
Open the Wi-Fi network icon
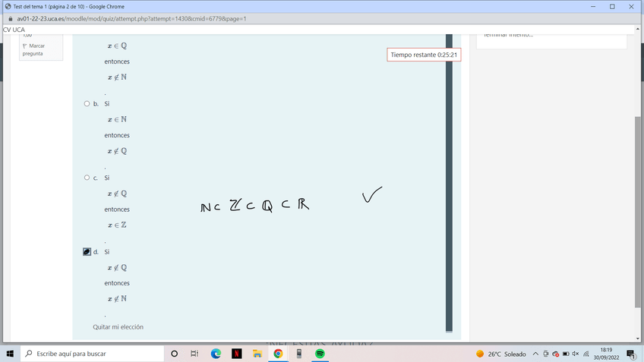coord(586,354)
